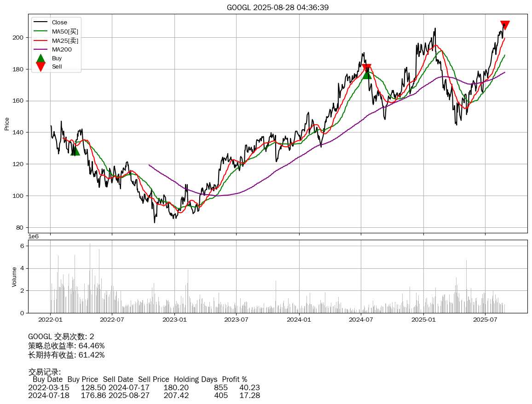532x404 pixels.
Task: Click the green Buy triangle near July 2024
Action: coord(367,74)
